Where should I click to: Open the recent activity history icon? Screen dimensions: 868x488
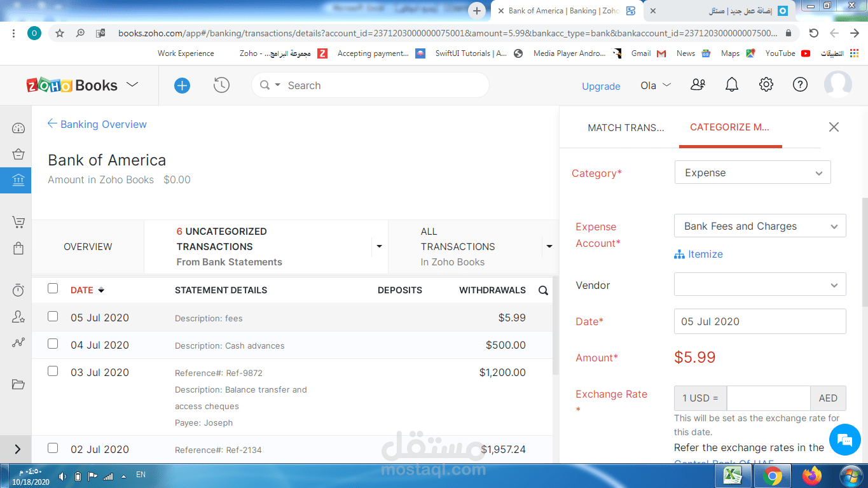coord(221,85)
